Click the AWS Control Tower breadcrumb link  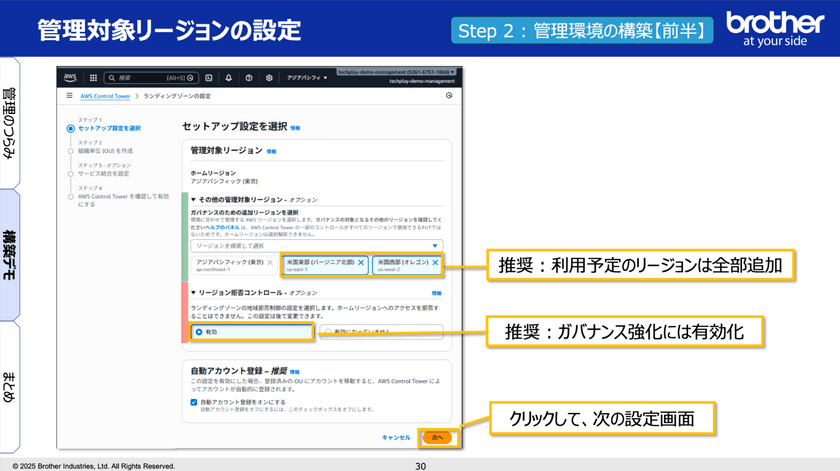click(106, 96)
